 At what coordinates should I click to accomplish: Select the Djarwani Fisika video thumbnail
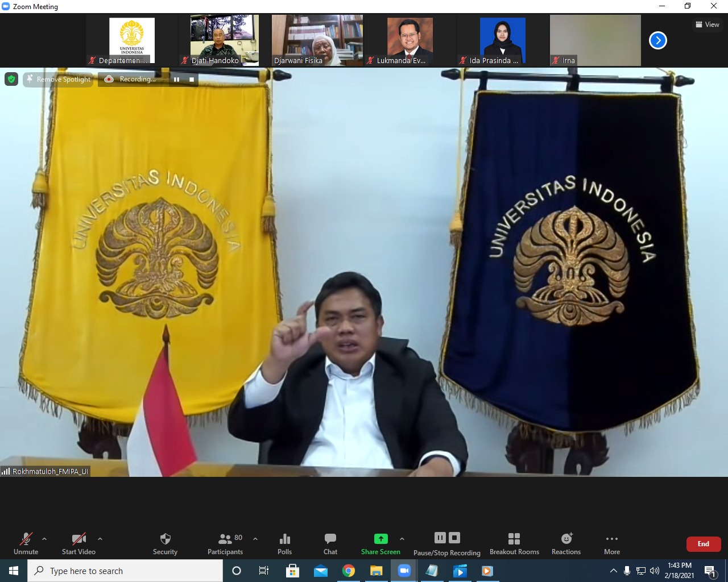click(317, 40)
